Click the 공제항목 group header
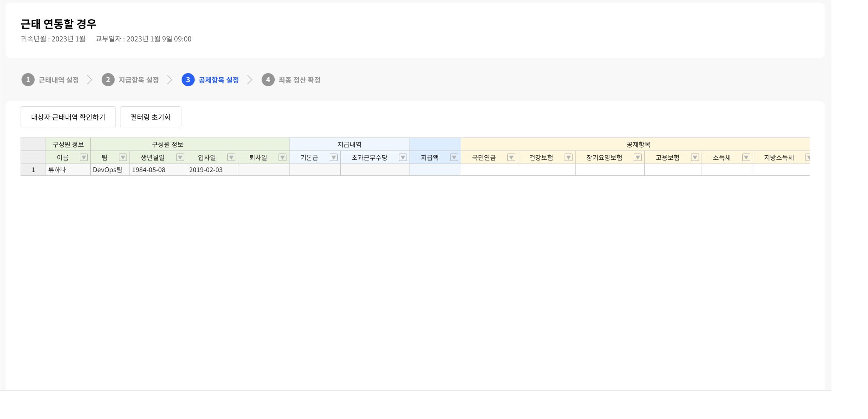 coord(635,144)
